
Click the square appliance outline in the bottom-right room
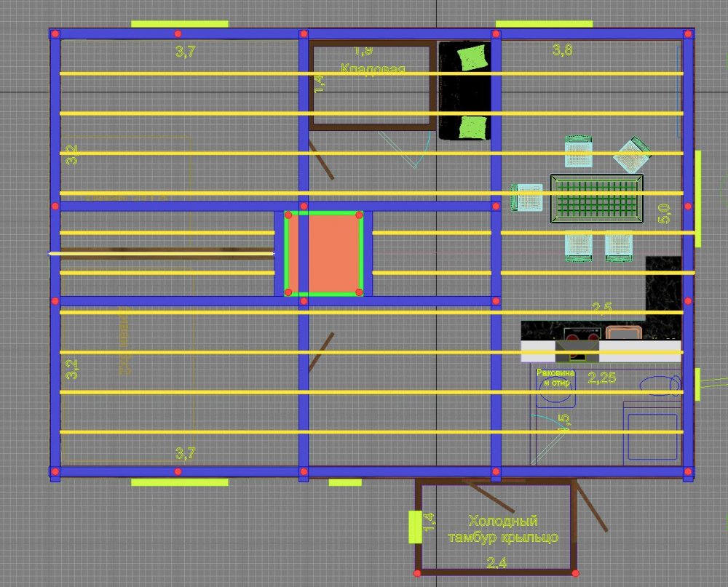pos(652,436)
